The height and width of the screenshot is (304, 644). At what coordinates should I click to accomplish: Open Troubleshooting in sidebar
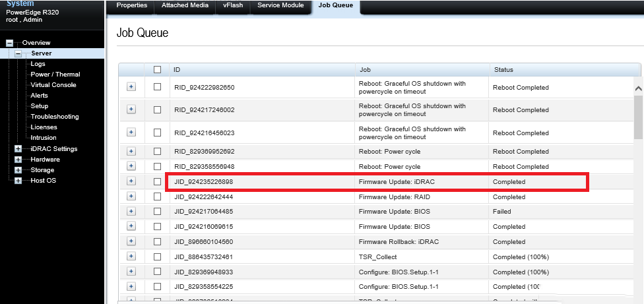tap(55, 117)
